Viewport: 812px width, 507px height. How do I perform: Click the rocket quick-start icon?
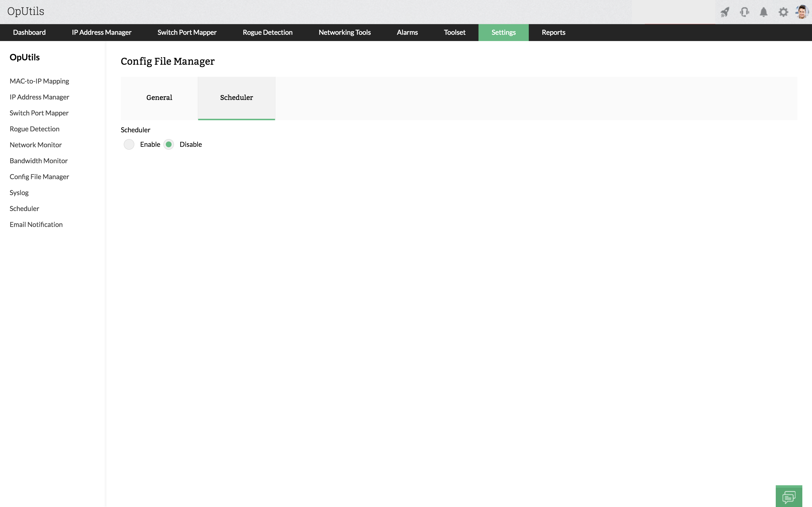pyautogui.click(x=725, y=12)
